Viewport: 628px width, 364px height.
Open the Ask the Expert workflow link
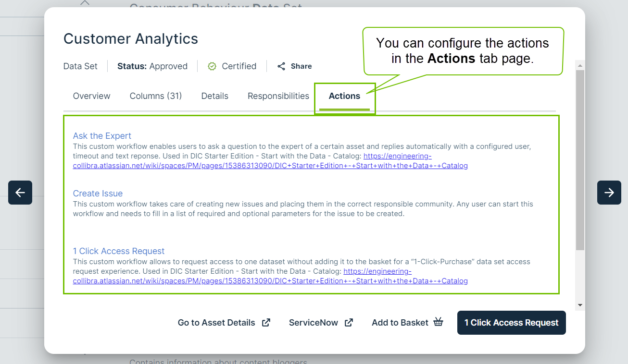coord(102,136)
